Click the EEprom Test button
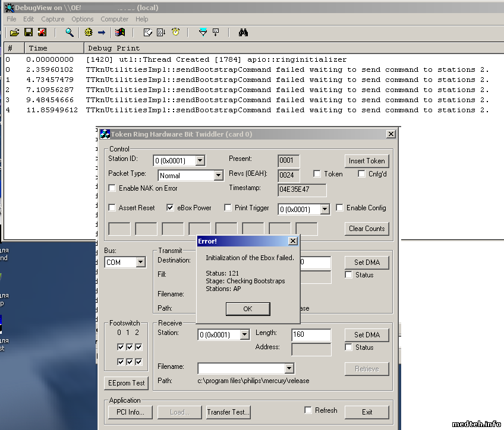This screenshot has height=430, width=504. [x=125, y=383]
